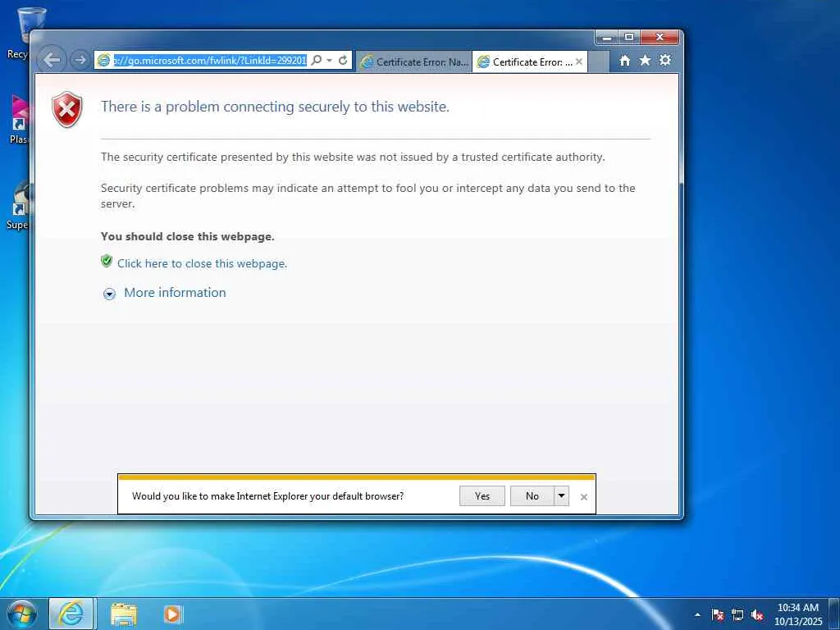Launch Windows Media Player from taskbar
The image size is (840, 630).
coord(173,614)
